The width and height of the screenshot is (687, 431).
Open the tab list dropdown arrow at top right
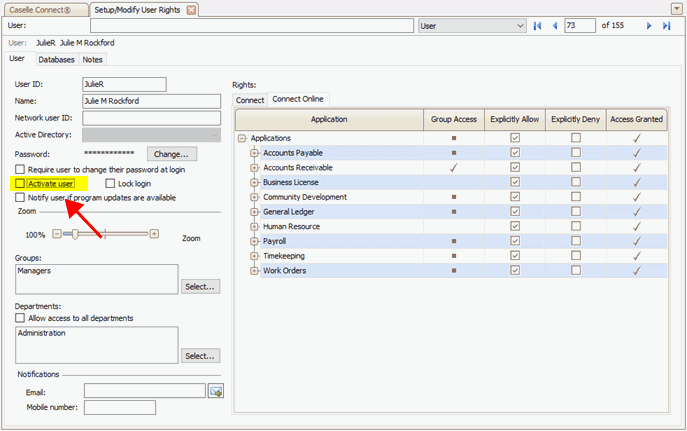click(676, 9)
